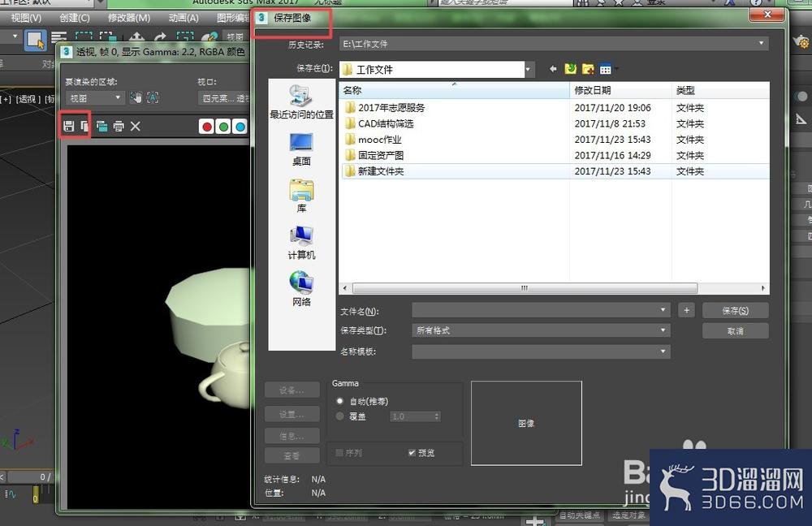Go to 网络 in places bar
The image size is (812, 526).
click(301, 289)
